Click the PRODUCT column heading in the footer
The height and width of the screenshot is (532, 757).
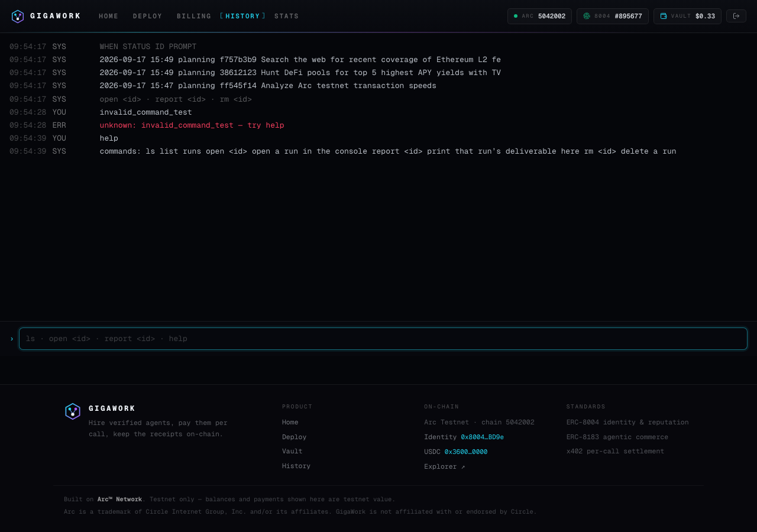pyautogui.click(x=297, y=407)
